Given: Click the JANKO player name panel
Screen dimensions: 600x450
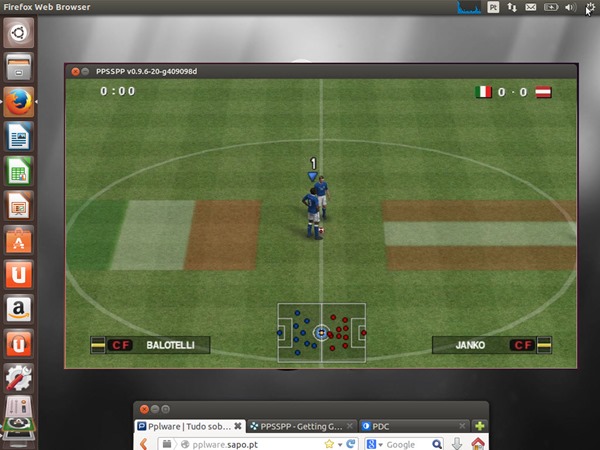Looking at the screenshot, I should [x=492, y=345].
